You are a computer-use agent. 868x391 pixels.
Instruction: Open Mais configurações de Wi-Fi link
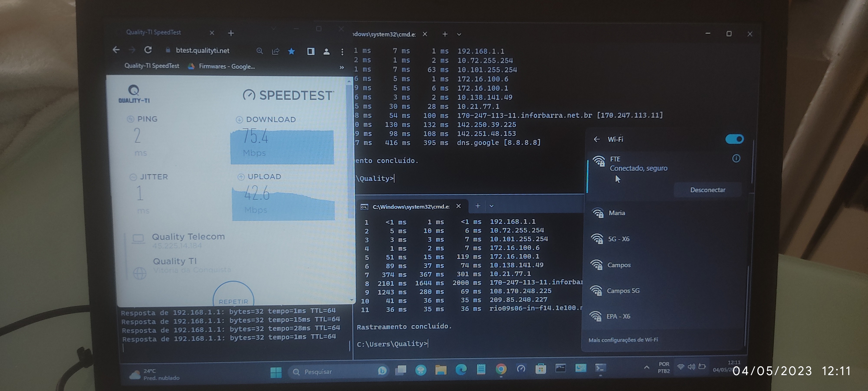(623, 340)
